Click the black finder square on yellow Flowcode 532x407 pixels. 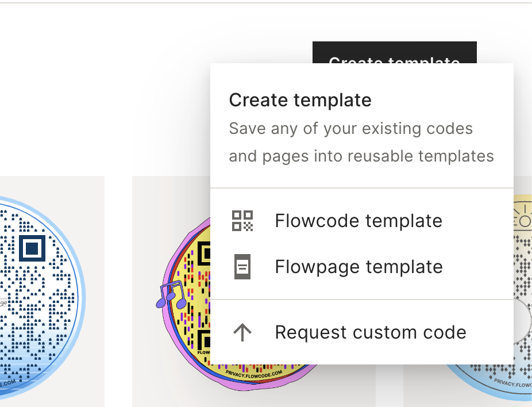(x=205, y=254)
